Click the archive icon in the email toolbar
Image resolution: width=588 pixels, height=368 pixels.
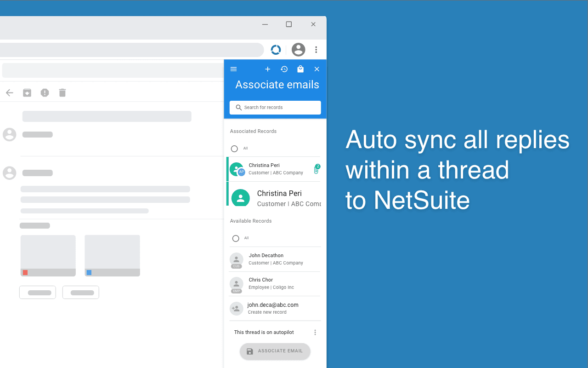click(x=27, y=92)
